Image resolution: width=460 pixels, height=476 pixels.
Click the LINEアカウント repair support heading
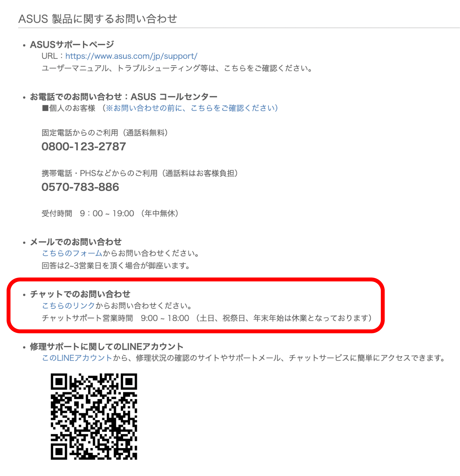[107, 347]
